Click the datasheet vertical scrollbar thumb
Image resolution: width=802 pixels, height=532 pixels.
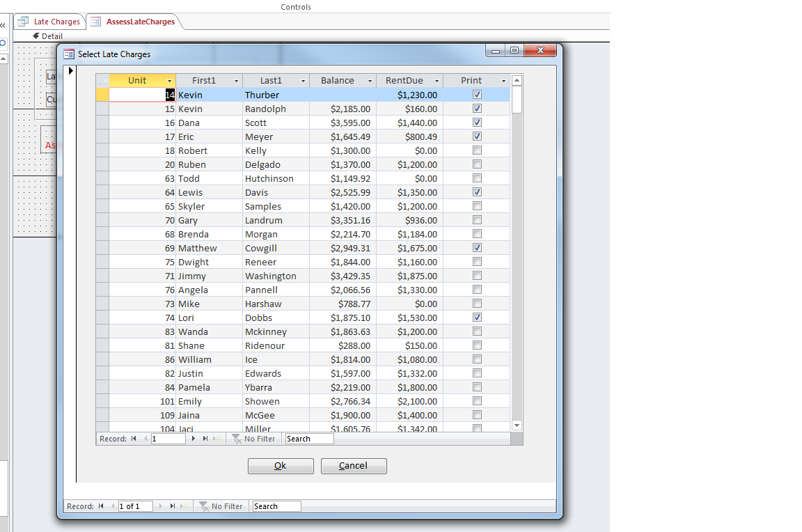pos(517,100)
